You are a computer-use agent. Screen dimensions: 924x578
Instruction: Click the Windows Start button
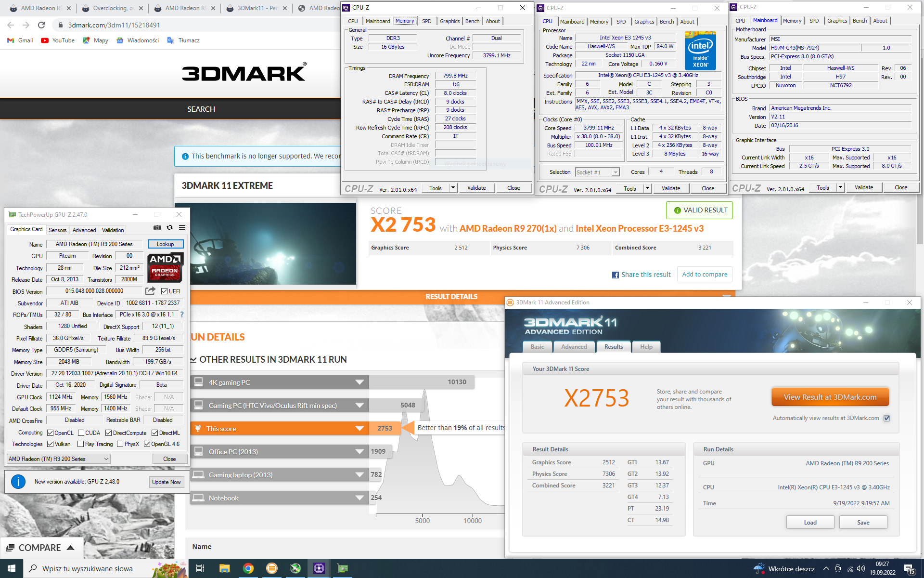click(x=12, y=568)
